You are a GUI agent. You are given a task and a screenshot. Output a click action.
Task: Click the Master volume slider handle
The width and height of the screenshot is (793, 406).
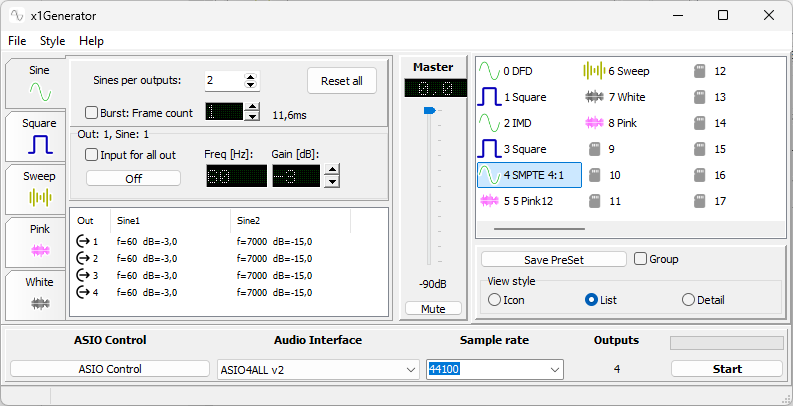[x=430, y=110]
